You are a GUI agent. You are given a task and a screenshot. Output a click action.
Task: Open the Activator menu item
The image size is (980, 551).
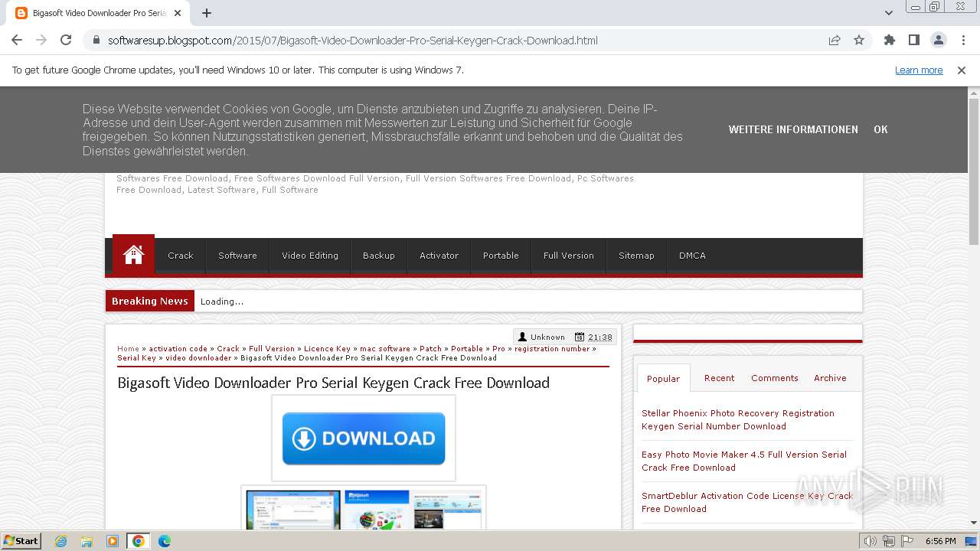[439, 256]
